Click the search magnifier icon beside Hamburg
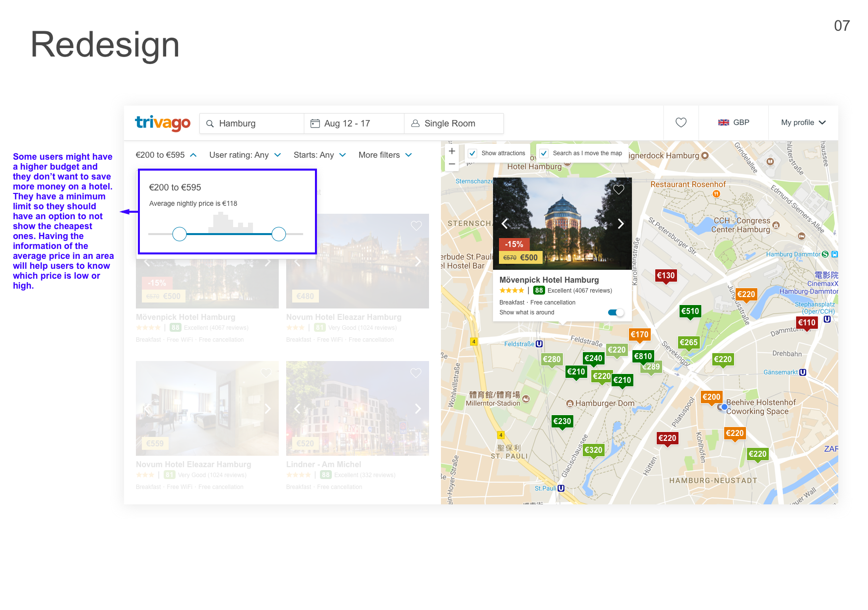The image size is (868, 610). [210, 123]
